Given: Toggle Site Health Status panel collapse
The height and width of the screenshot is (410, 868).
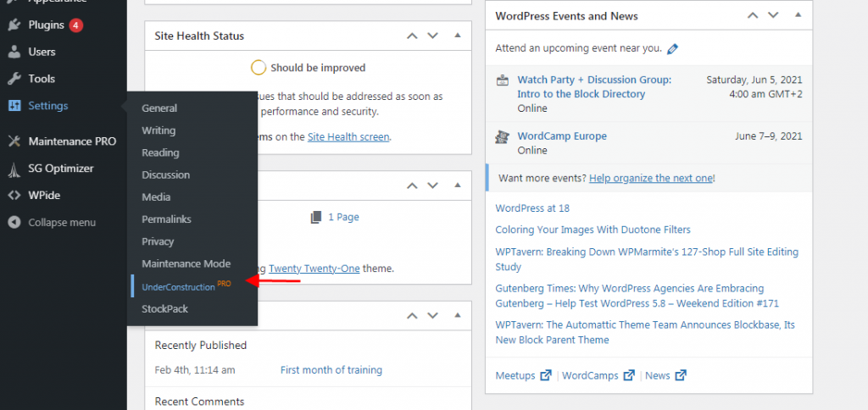Looking at the screenshot, I should coord(457,36).
